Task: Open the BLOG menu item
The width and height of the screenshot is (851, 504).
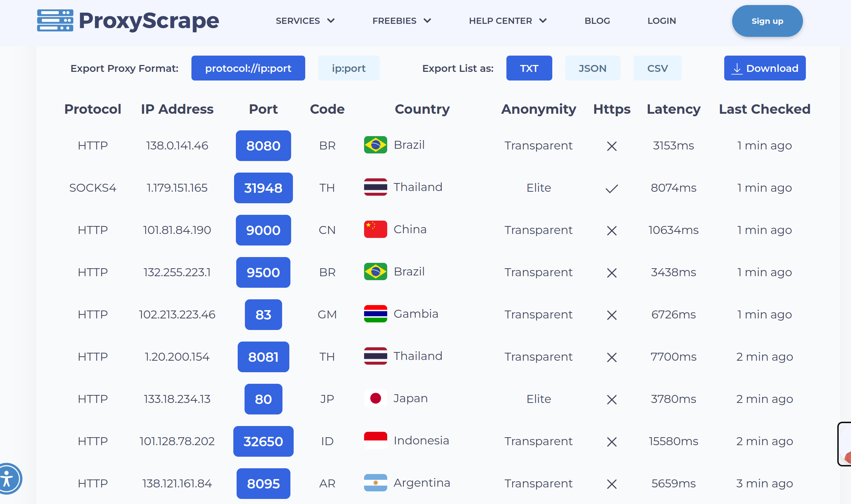Action: pos(597,21)
